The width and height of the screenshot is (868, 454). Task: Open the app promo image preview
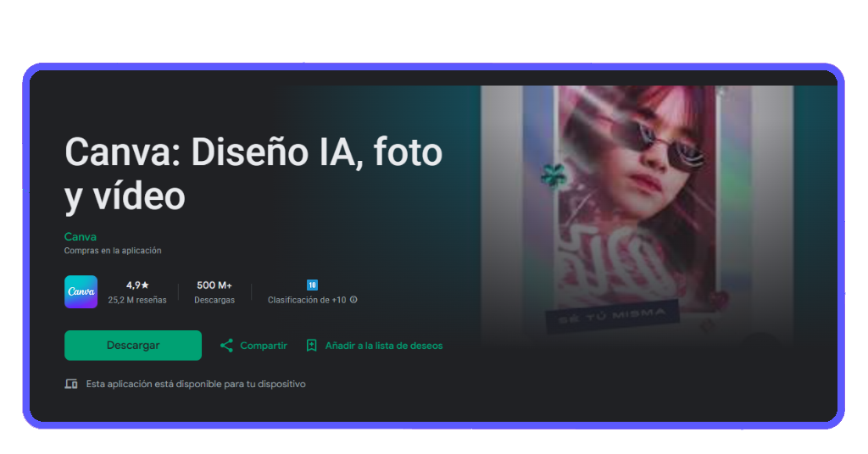coord(637,216)
